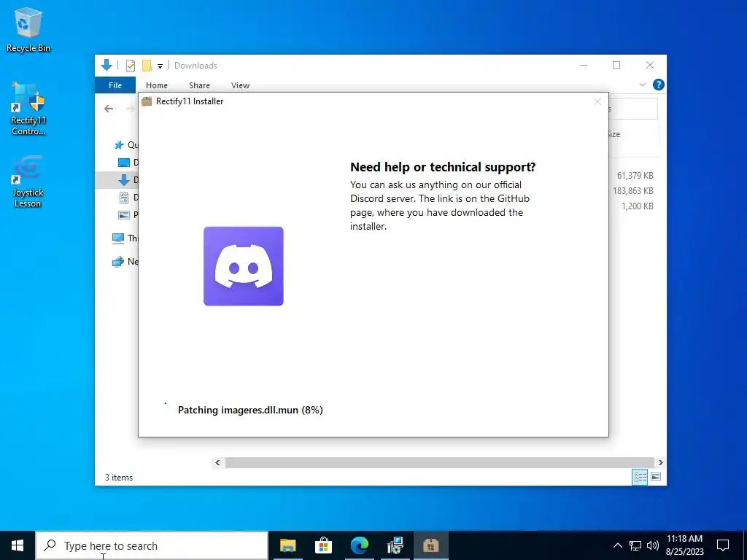This screenshot has width=747, height=560.
Task: Click the 183,863 KB file size cell
Action: (x=632, y=191)
